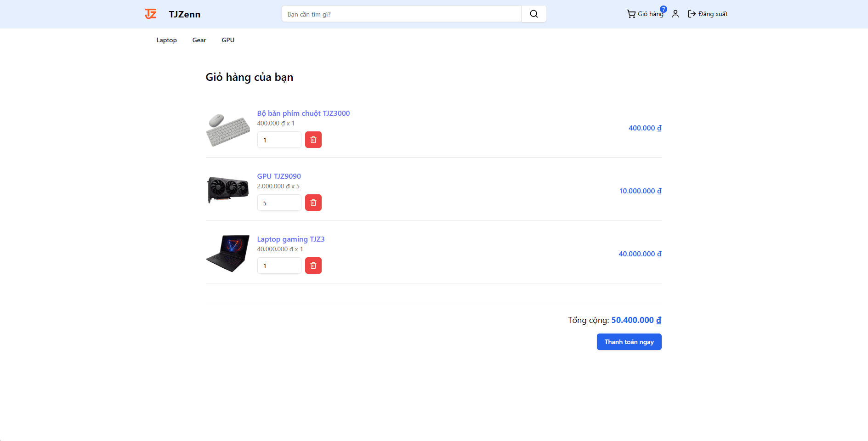Open the GPU TJZ9090 product link
Image resolution: width=868 pixels, height=441 pixels.
pyautogui.click(x=279, y=176)
